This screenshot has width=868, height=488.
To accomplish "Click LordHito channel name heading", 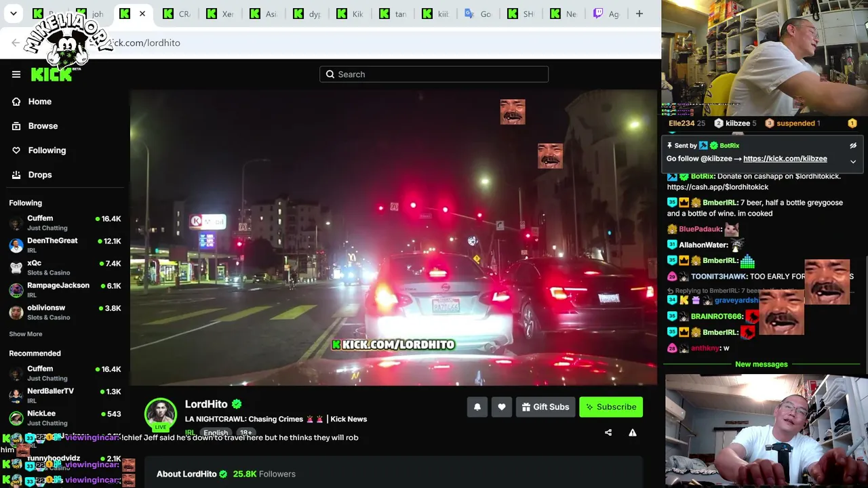I will tap(206, 404).
